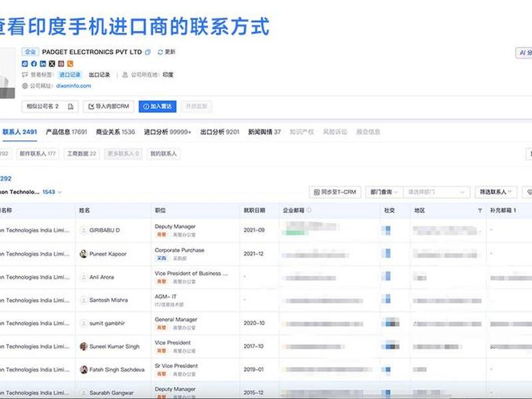Viewport: 532px width, 399px height.
Task: Click the 就职日期 column header
Action: tap(255, 211)
